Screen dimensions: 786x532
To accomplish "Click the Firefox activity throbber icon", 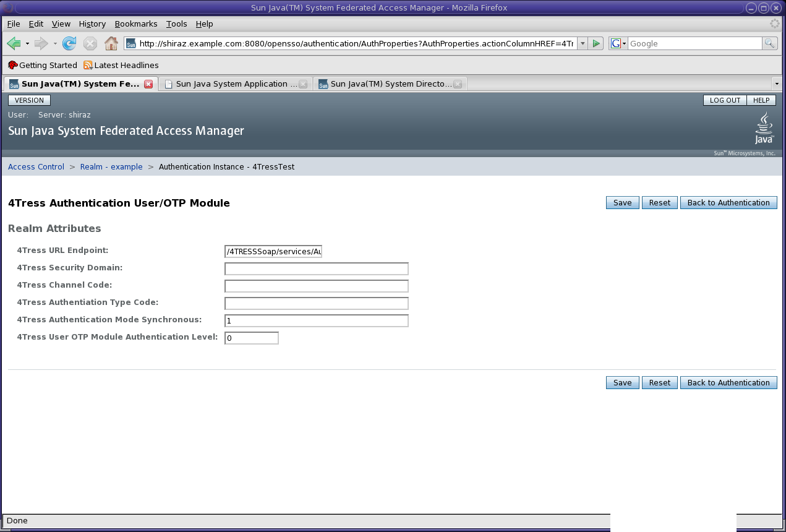I will click(774, 24).
